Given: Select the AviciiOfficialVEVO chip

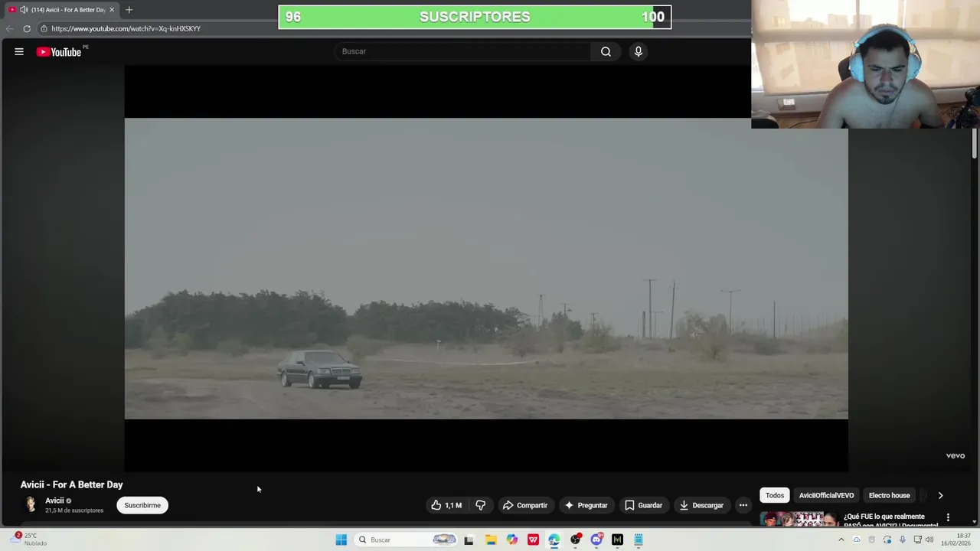Looking at the screenshot, I should 826,495.
